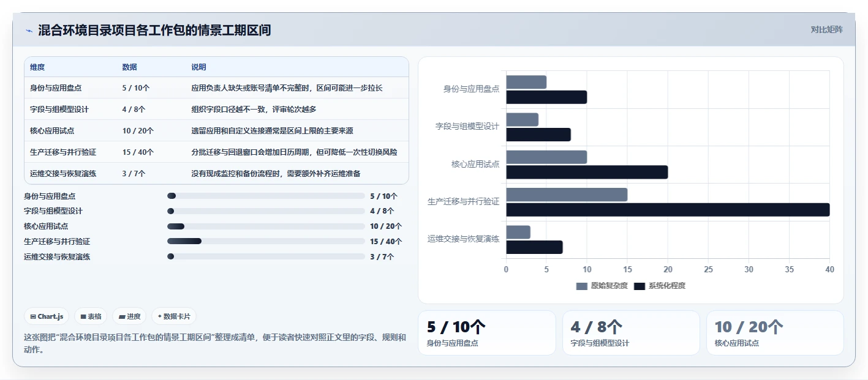Select table cell 身份与应用盘点
The height and width of the screenshot is (380, 868).
point(56,88)
